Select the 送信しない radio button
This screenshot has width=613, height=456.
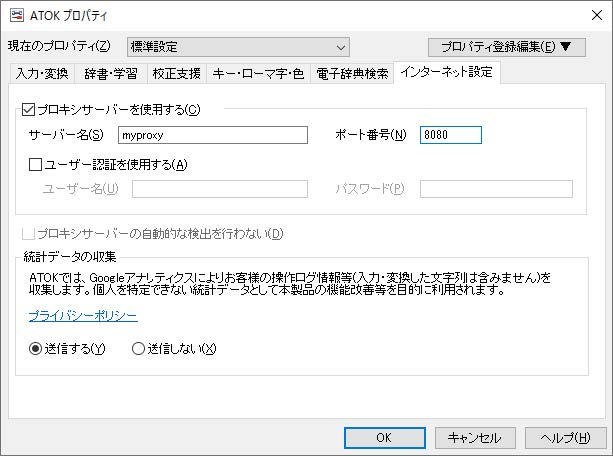[x=138, y=348]
